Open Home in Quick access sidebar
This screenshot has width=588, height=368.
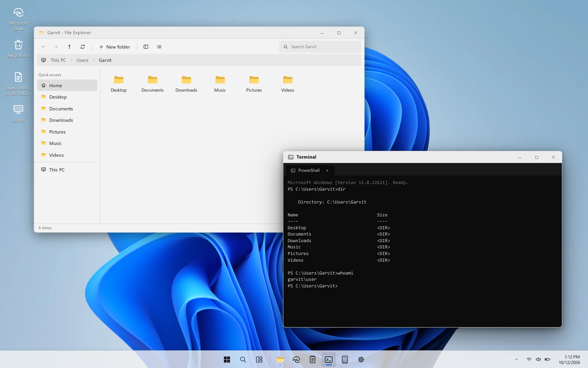(x=67, y=85)
